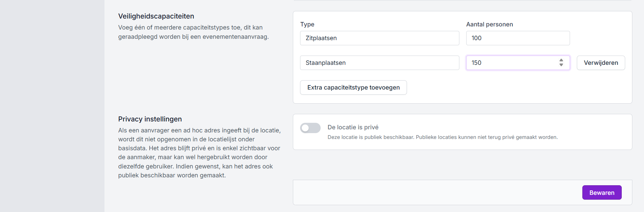Select the Aantal personen field showing 100
Image resolution: width=644 pixels, height=212 pixels.
coord(517,38)
